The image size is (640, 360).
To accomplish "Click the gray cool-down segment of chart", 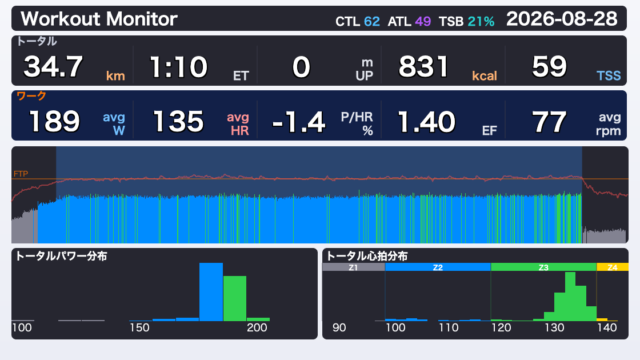I will [604, 236].
